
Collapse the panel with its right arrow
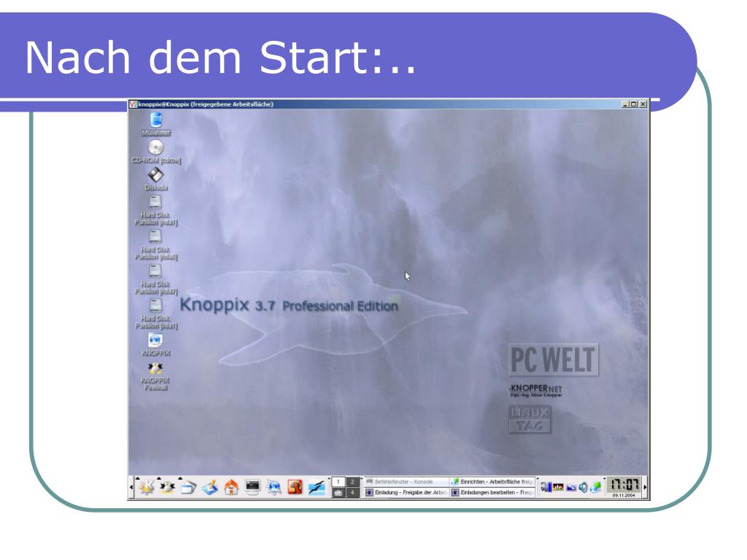point(646,488)
